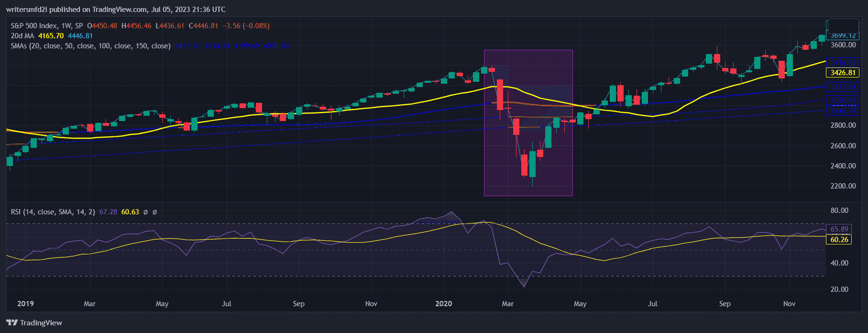Click the 2400.00 price axis label
Screen dimensions: 868x333
pos(843,166)
